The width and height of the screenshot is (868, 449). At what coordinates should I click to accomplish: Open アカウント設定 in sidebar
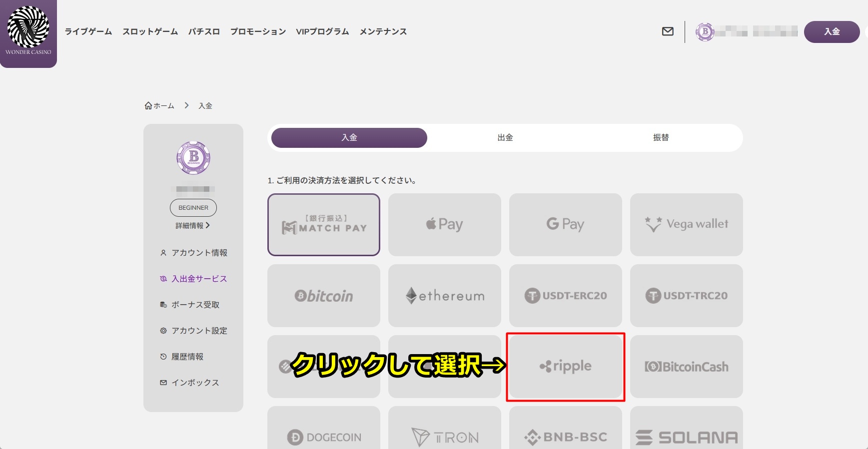[x=194, y=331]
